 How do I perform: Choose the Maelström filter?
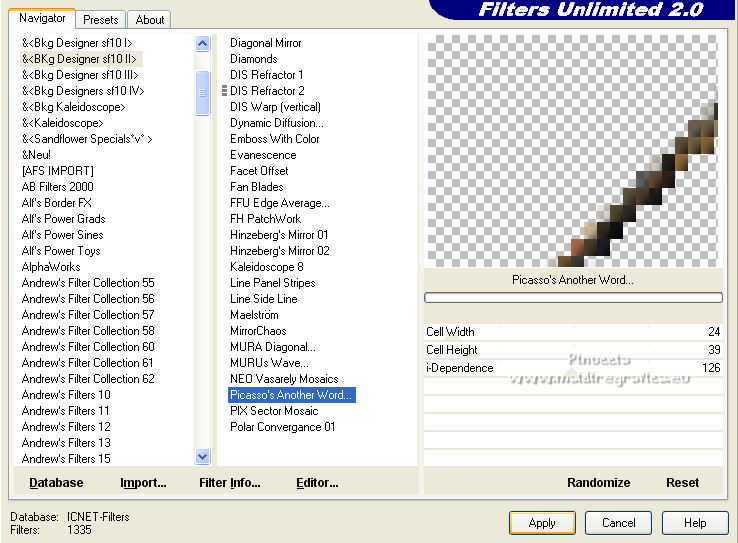[254, 315]
